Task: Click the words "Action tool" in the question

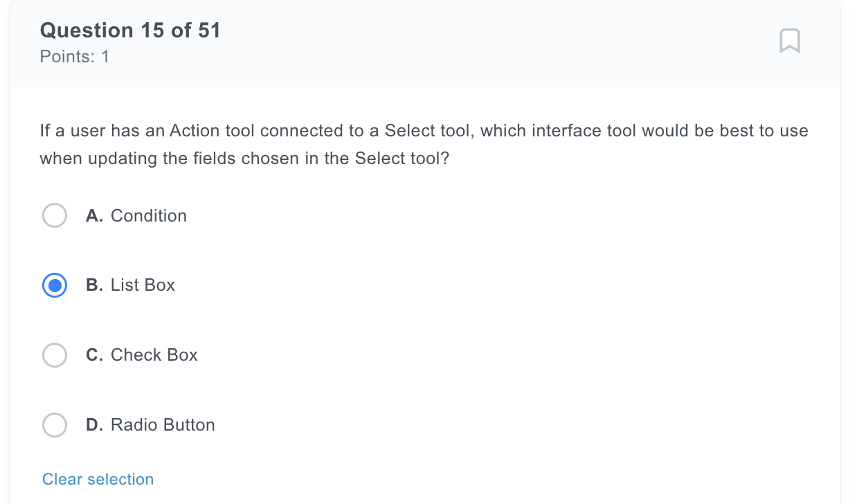Action: tap(213, 131)
